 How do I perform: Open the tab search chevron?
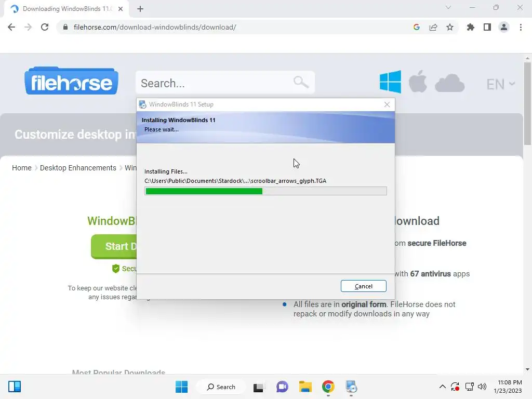448,7
